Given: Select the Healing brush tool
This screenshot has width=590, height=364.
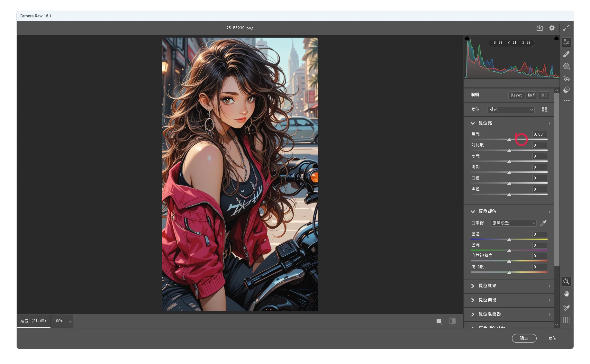Looking at the screenshot, I should coord(566,54).
